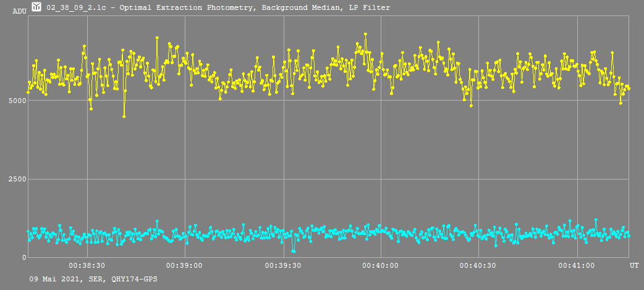Image resolution: width=644 pixels, height=290 pixels.
Task: Select the 00:40:00 time axis label
Action: (381, 265)
